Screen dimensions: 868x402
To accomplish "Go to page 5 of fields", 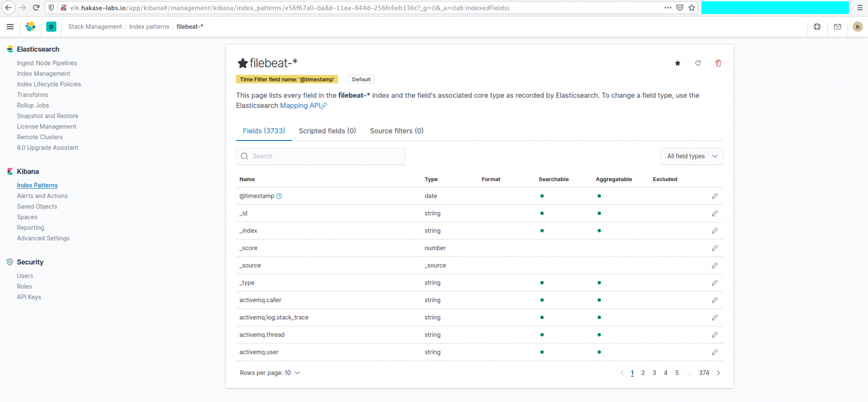I will [677, 373].
